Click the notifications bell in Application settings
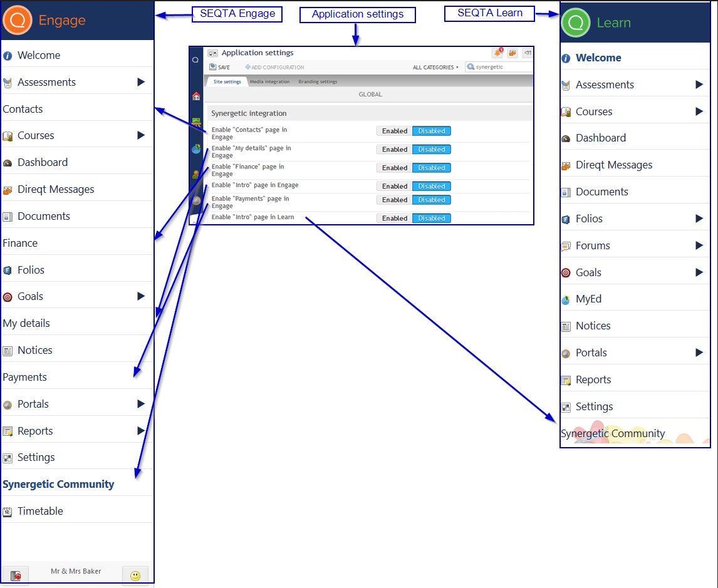The height and width of the screenshot is (588, 718). (498, 53)
